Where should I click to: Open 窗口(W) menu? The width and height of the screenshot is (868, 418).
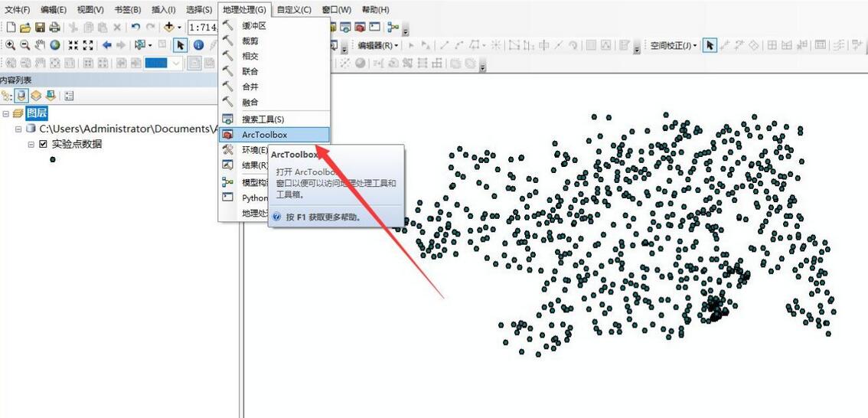337,9
